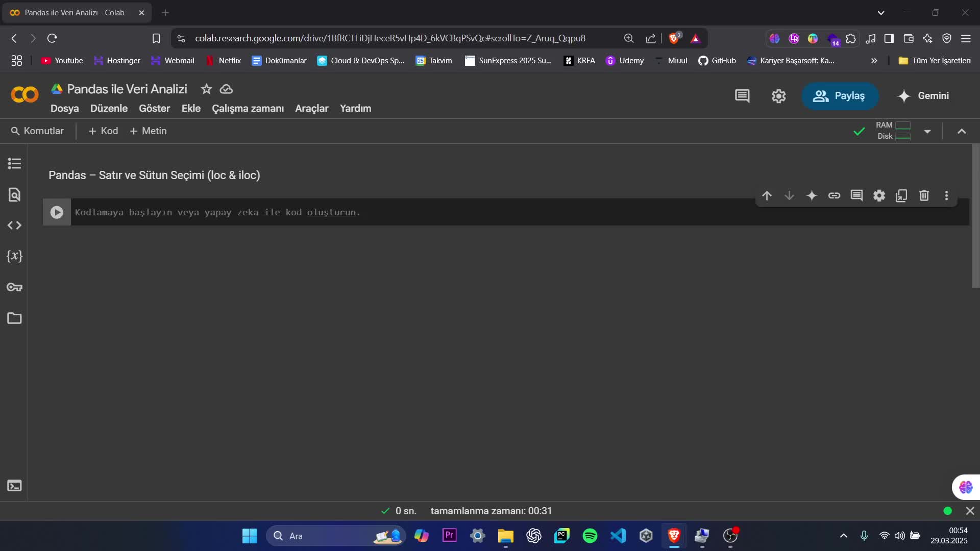
Task: Open the code snippets sidebar icon
Action: (14, 226)
